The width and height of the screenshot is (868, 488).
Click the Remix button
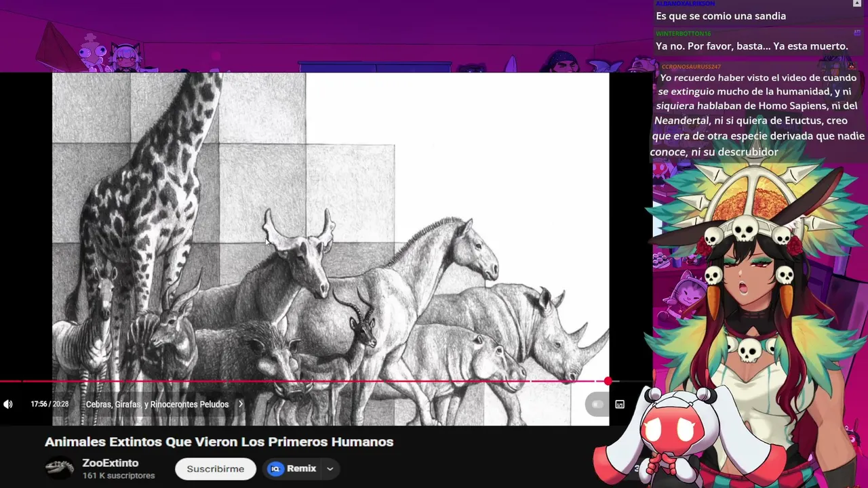click(x=293, y=468)
